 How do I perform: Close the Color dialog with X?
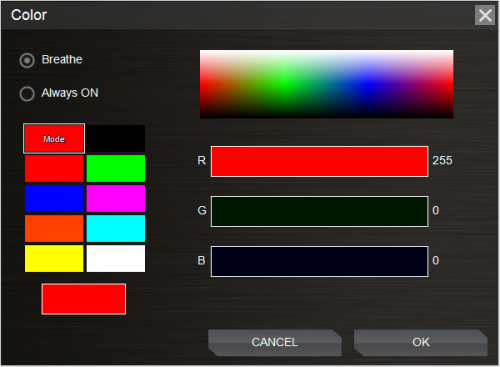(x=485, y=15)
